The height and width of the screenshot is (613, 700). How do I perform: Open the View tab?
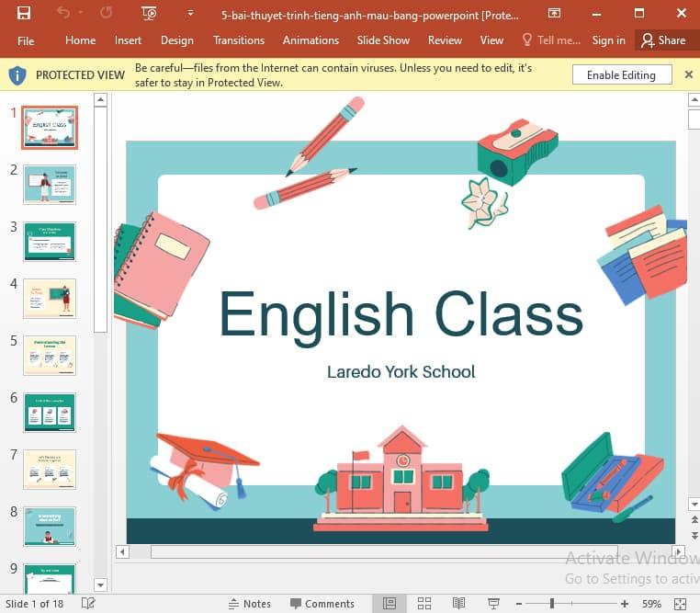[491, 40]
